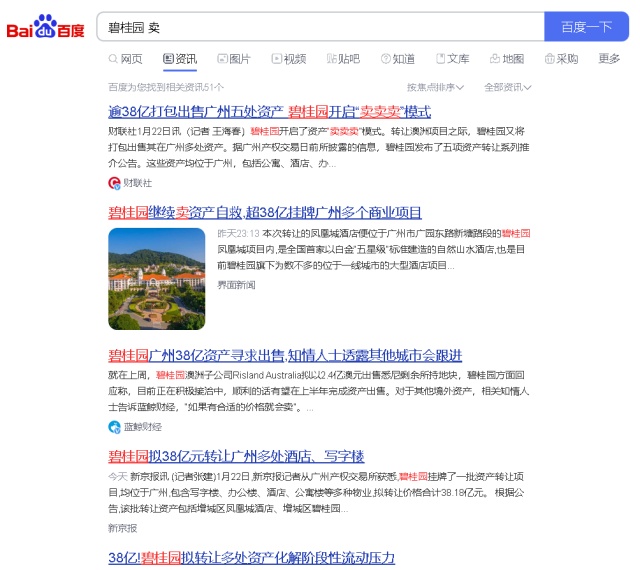The width and height of the screenshot is (640, 570).
Task: Select the 资讯 tab
Action: (180, 59)
